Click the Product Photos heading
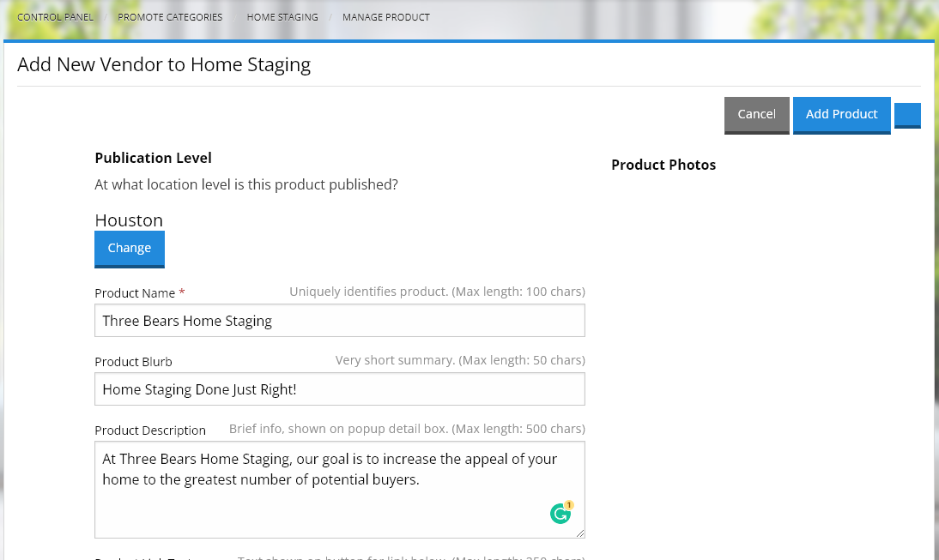Image resolution: width=939 pixels, height=560 pixels. [663, 165]
